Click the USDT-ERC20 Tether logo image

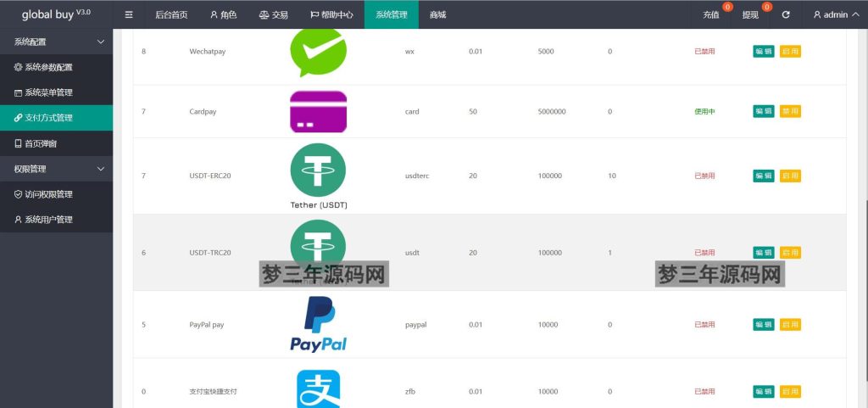click(x=319, y=176)
